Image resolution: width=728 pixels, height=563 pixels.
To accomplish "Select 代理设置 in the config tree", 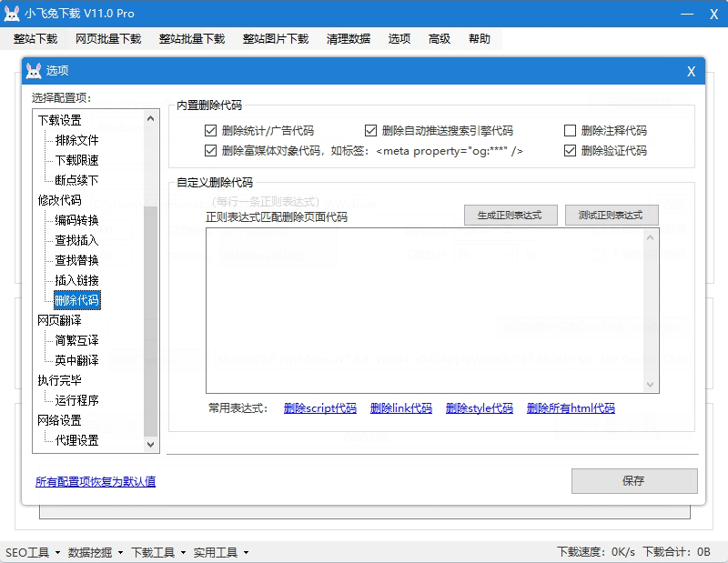I will [76, 440].
